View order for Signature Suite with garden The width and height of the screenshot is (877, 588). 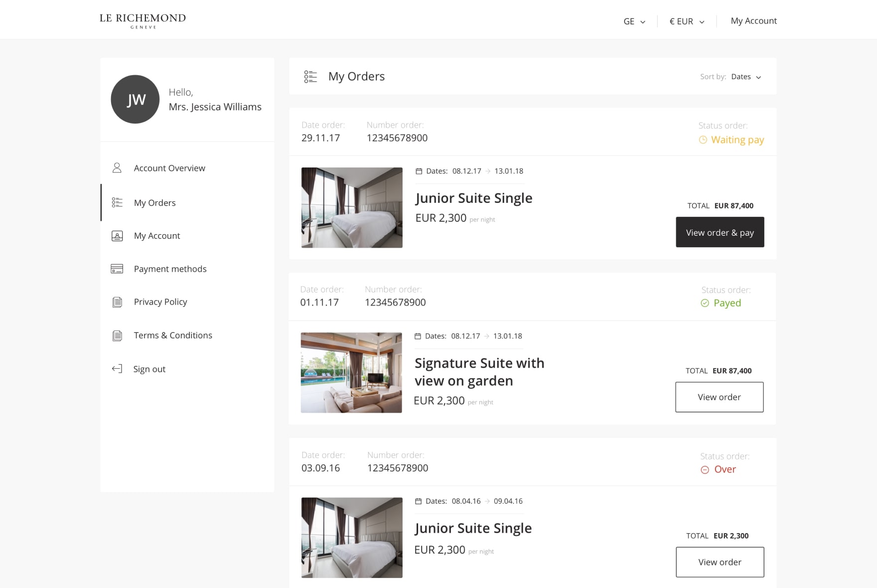click(x=719, y=397)
